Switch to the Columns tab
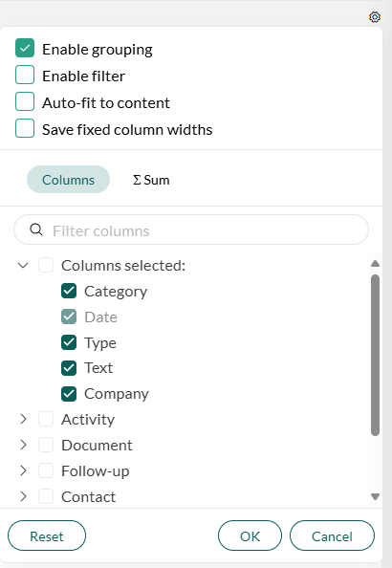 [x=68, y=180]
